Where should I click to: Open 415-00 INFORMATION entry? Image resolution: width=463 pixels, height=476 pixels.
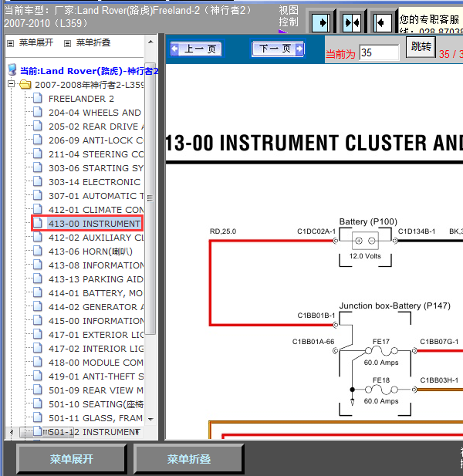pos(96,321)
